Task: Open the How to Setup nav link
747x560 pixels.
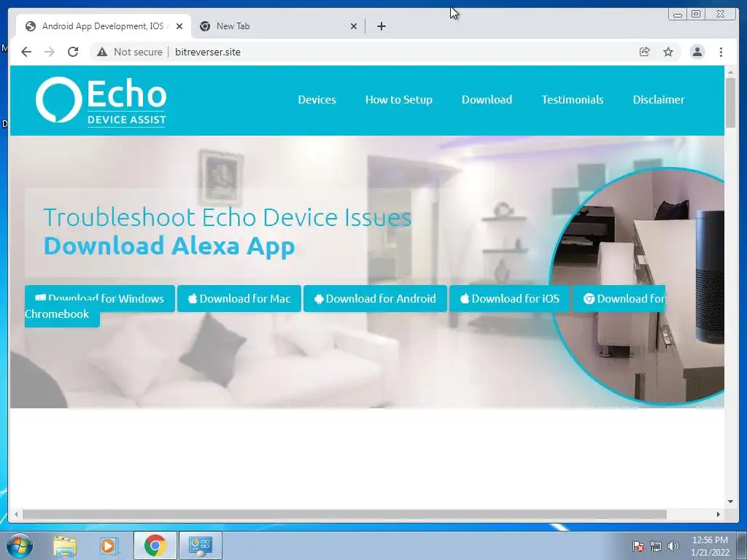Action: coord(399,99)
